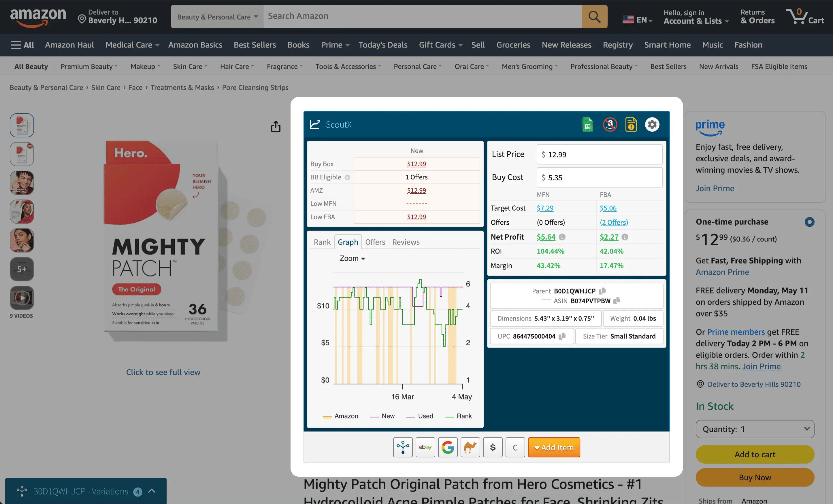Click the location pin next to Deliver to Beverly Hills
Screen dimensions: 833x504
82,19
